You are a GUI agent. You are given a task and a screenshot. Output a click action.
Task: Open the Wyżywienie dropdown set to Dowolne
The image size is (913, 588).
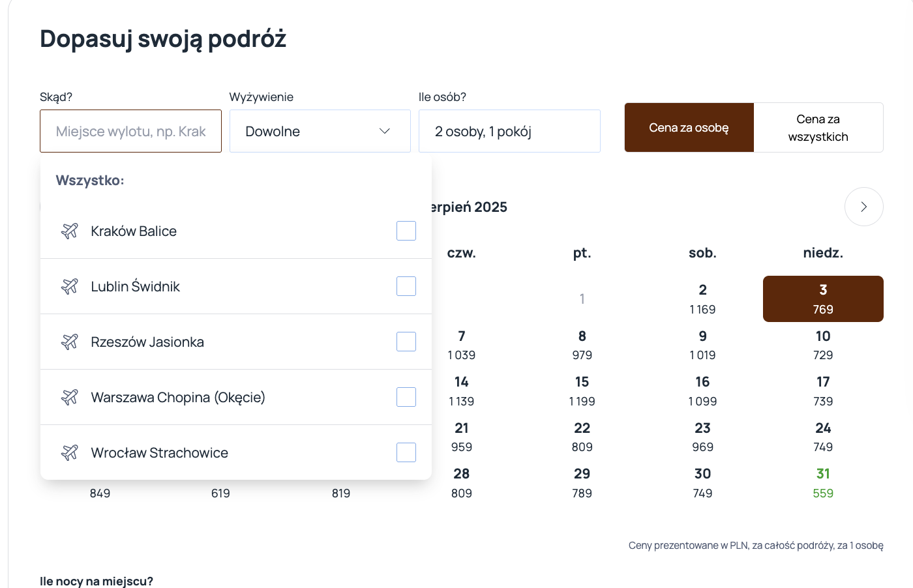(x=320, y=130)
